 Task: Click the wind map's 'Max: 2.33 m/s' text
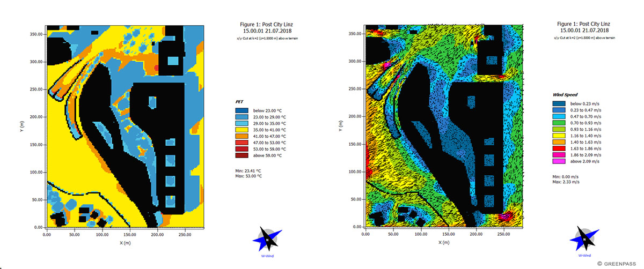tap(566, 181)
